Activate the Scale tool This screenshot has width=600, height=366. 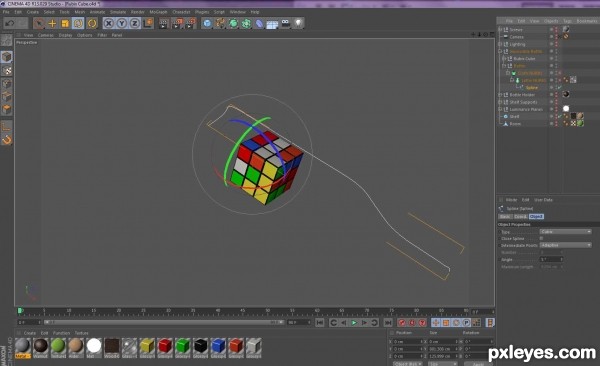point(65,23)
